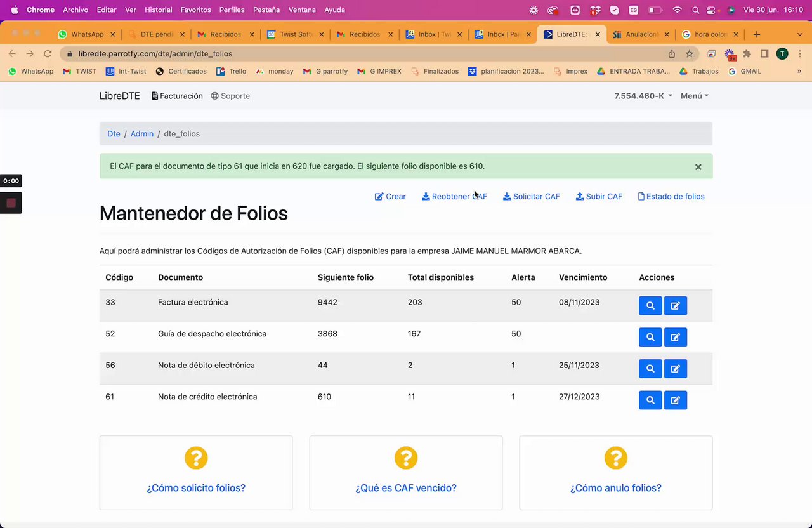Image resolution: width=812 pixels, height=528 pixels.
Task: Click the address bar URL field
Action: (368, 54)
